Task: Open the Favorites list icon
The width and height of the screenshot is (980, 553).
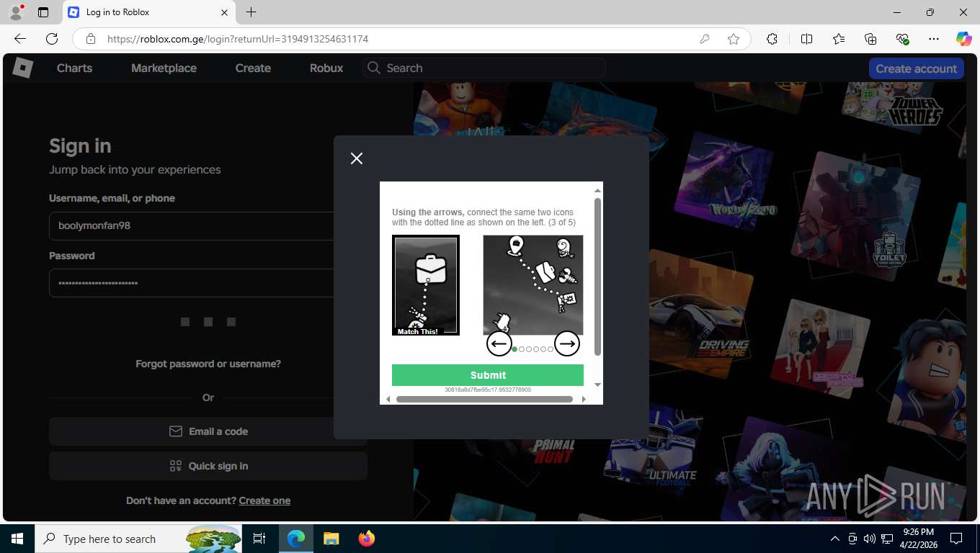Action: click(839, 39)
